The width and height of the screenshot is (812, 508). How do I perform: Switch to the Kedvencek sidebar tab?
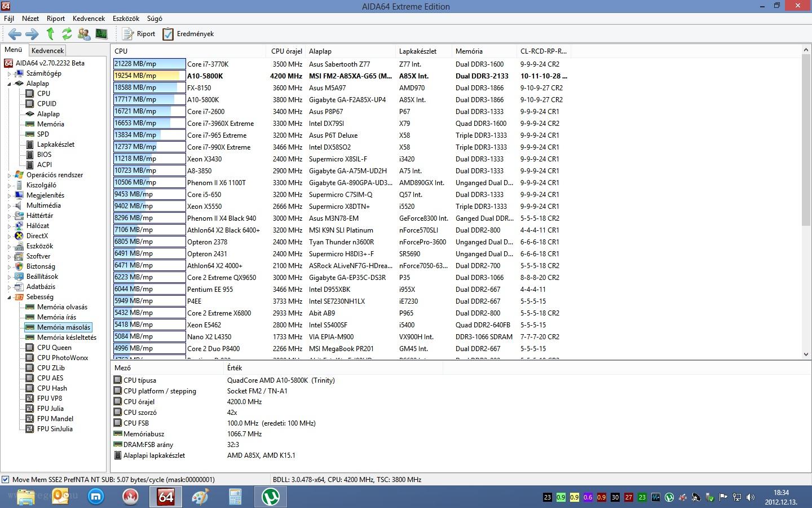point(47,51)
